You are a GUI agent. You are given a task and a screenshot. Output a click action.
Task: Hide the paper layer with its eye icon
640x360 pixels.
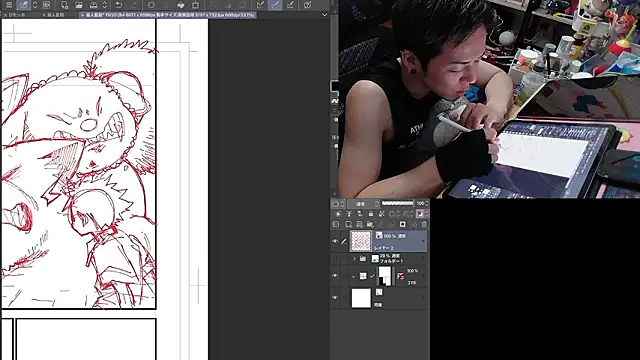coord(335,298)
